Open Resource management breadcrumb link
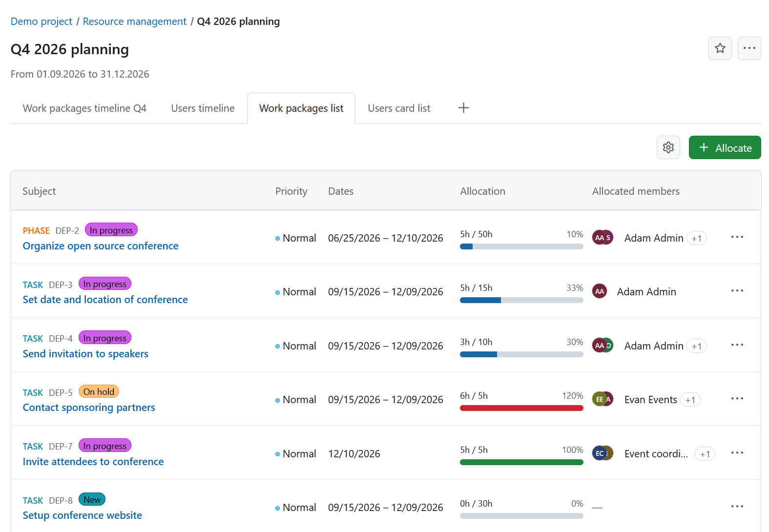This screenshot has height=532, width=769. tap(135, 21)
